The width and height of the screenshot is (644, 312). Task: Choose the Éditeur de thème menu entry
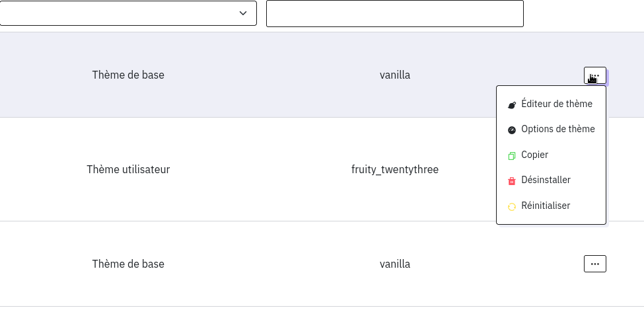tap(556, 104)
